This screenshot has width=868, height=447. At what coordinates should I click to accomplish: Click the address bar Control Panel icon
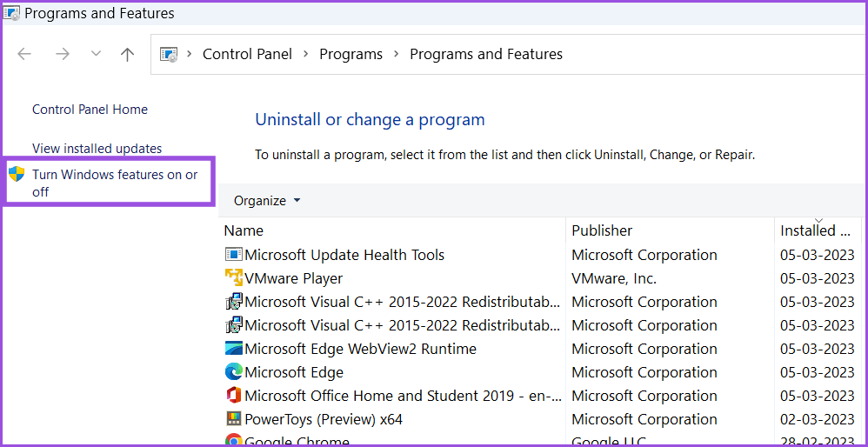tap(169, 54)
